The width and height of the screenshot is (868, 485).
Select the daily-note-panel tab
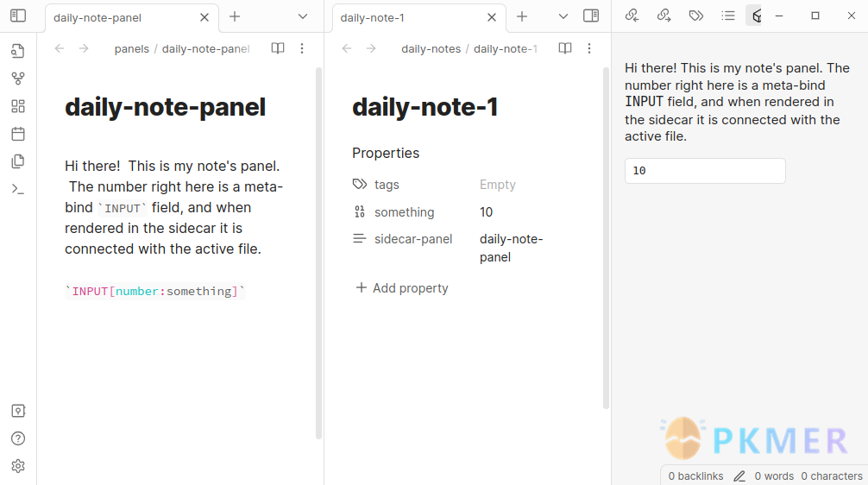132,18
